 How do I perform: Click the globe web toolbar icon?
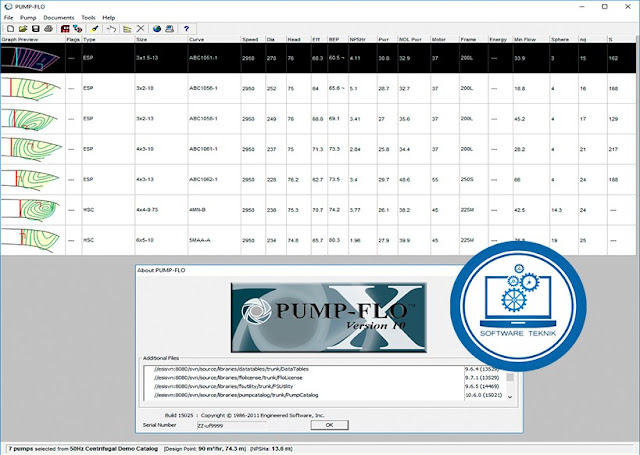click(157, 29)
